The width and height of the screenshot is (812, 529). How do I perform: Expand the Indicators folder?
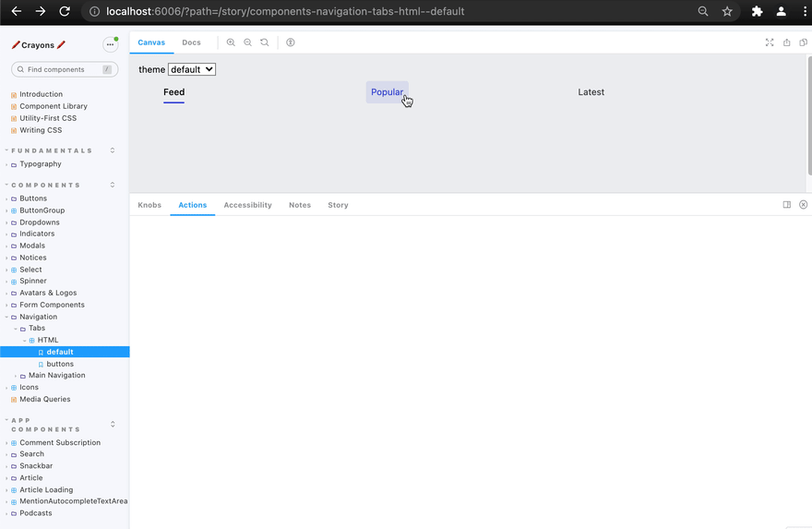coord(37,234)
